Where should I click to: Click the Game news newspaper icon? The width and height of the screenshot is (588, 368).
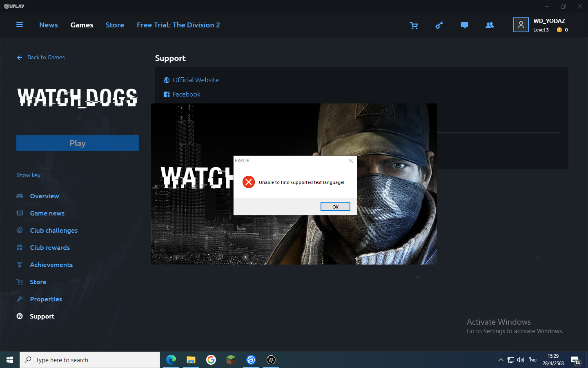20,213
